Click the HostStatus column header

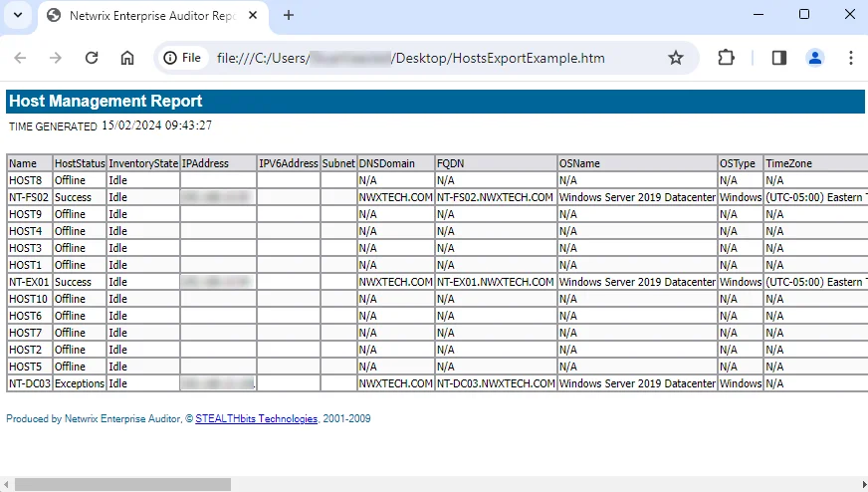80,163
